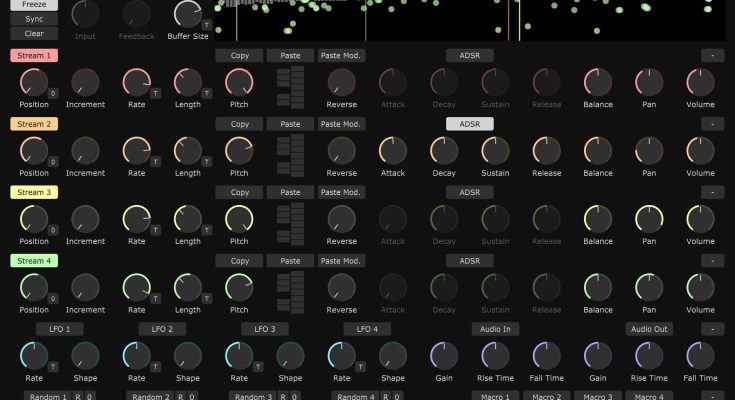Screen dimensions: 735x400
Task: Enable the Freeze button
Action: [34, 4]
